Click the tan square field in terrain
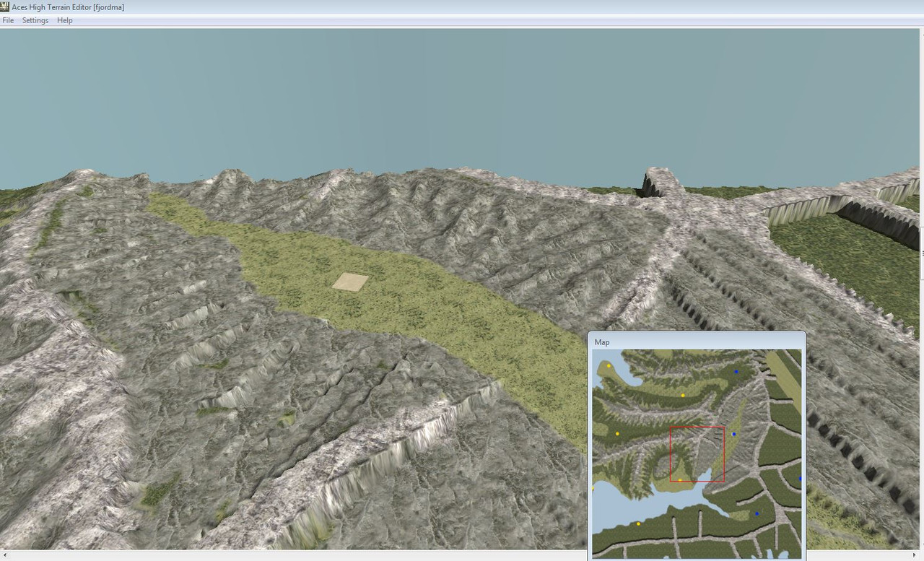The width and height of the screenshot is (924, 561). click(351, 282)
